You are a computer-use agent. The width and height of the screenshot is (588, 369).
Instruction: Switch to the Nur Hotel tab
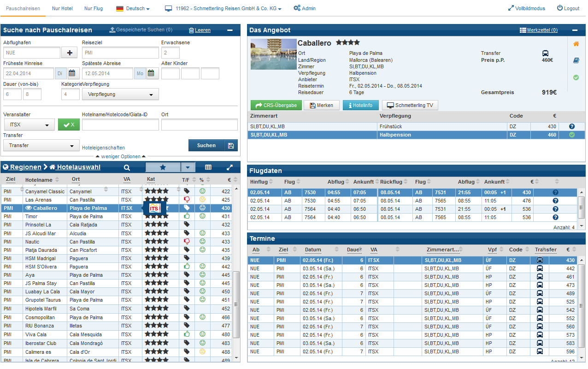tap(62, 8)
